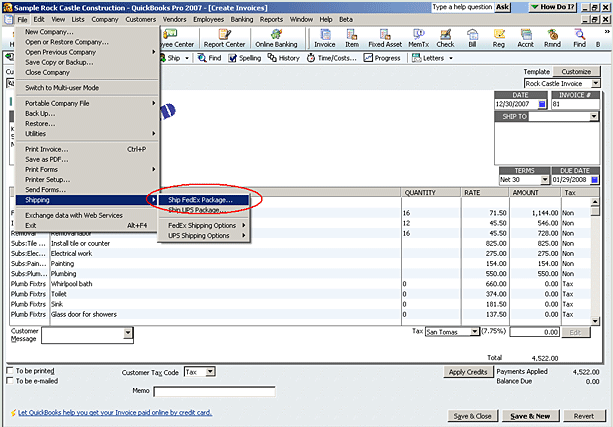Click the Ask help button
Viewport: 613px width, 427px height.
tap(502, 7)
